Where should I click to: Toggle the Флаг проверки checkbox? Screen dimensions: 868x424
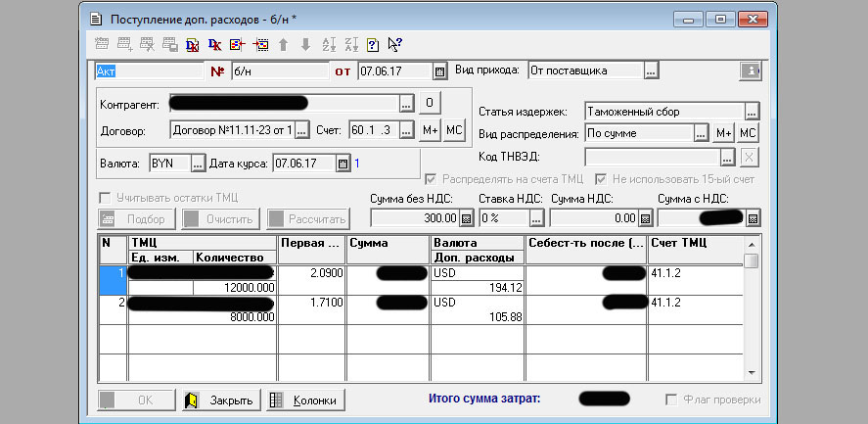tap(671, 400)
